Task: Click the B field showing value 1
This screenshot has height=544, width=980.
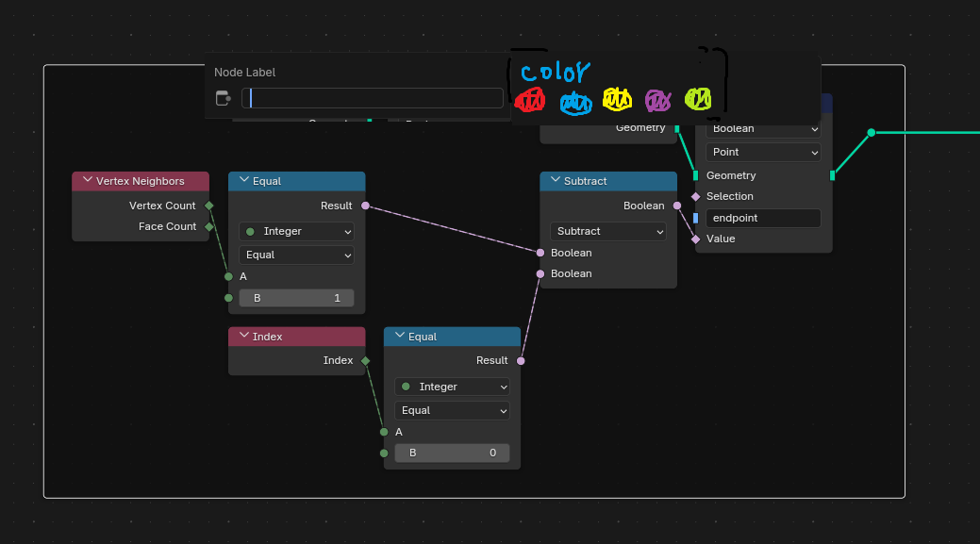Action: [297, 298]
